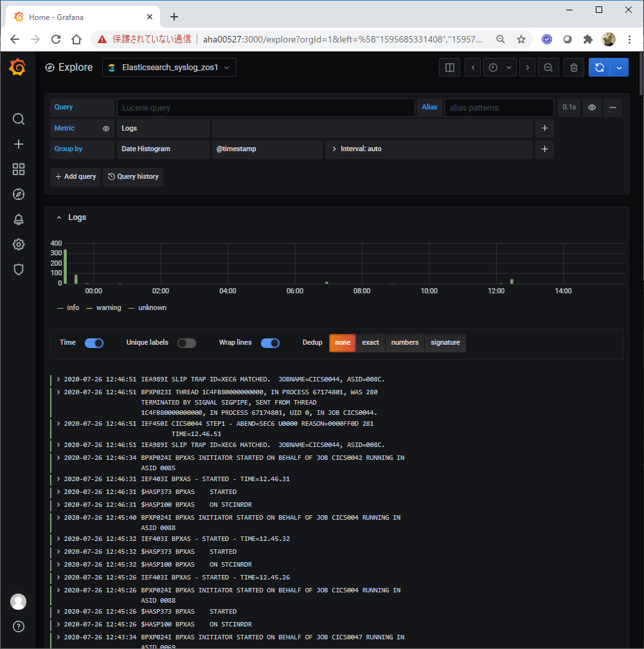Open the Date Histogram group by selector
This screenshot has height=649, width=644.
[163, 149]
